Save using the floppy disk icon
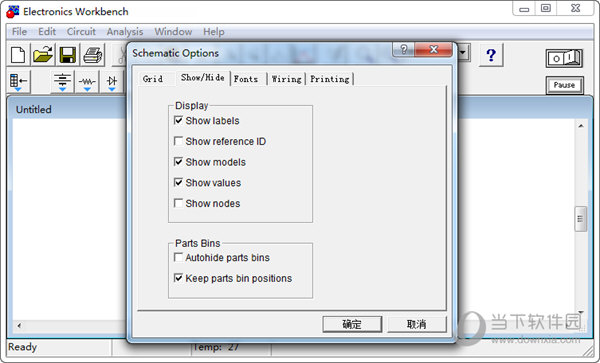600x363 pixels. coord(68,55)
